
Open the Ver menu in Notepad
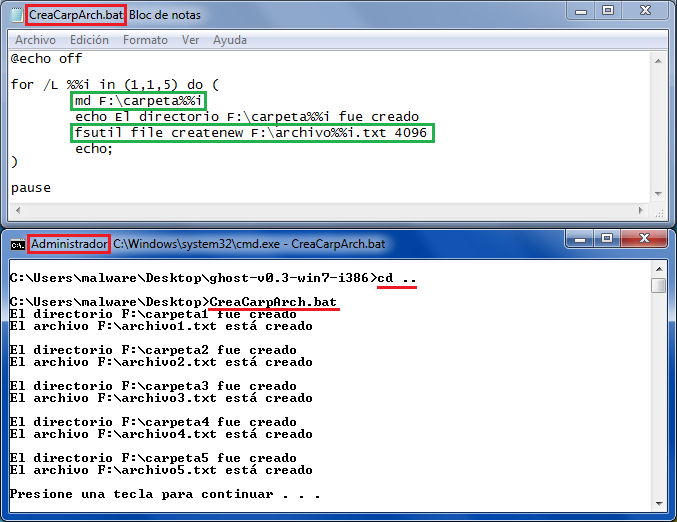click(x=190, y=40)
